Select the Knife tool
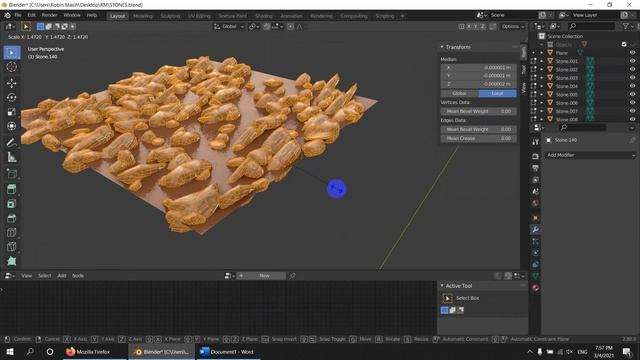Viewport: 640px width, 360px height. point(12,247)
